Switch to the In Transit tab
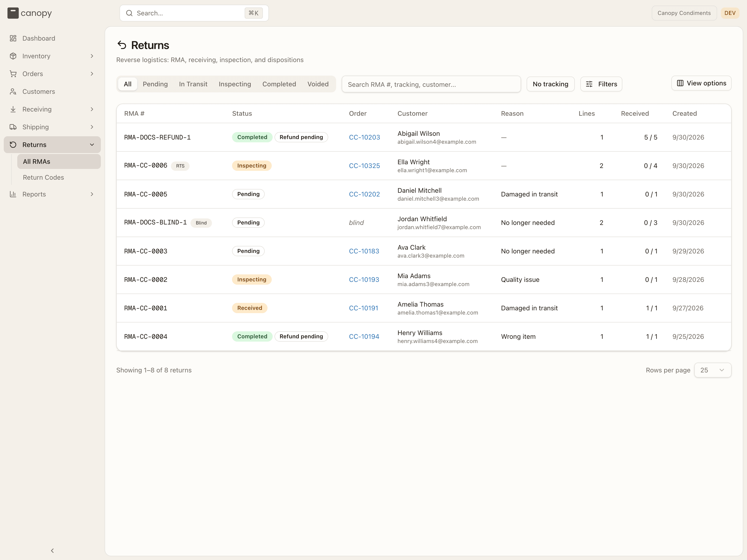The width and height of the screenshot is (747, 560). [x=193, y=84]
